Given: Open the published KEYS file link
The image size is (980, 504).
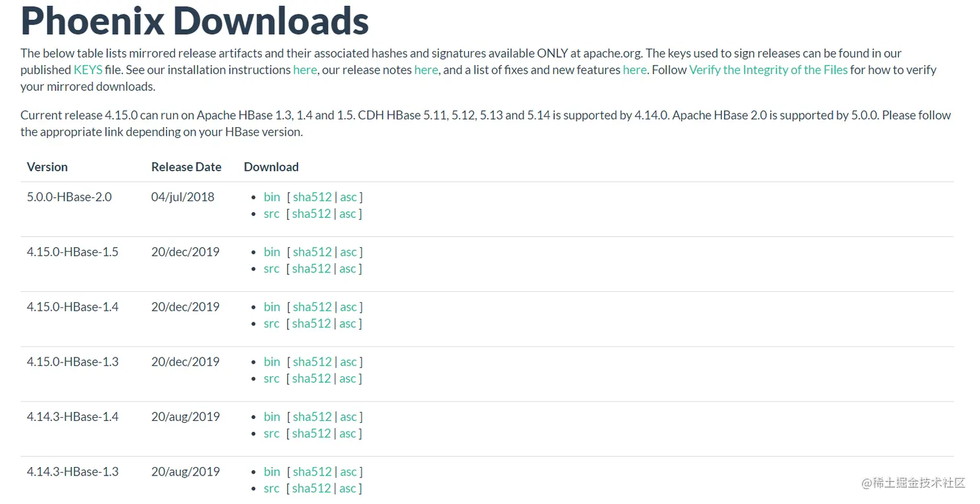Looking at the screenshot, I should (87, 69).
